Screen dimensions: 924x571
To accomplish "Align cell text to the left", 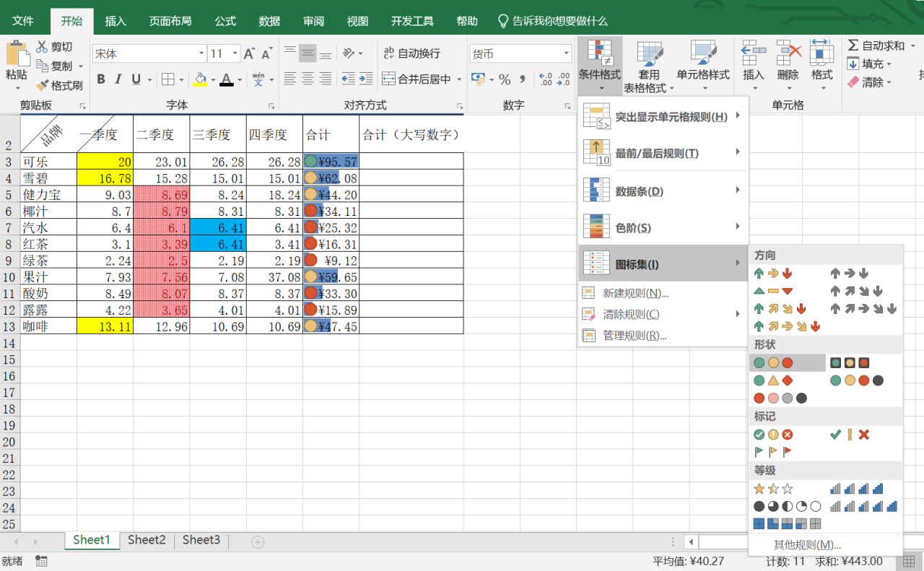I will click(290, 79).
